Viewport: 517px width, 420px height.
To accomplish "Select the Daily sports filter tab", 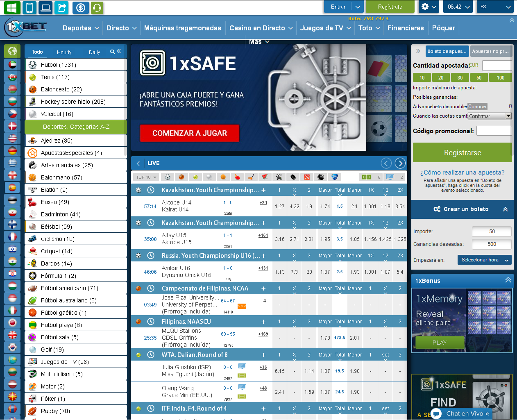I will (x=94, y=52).
